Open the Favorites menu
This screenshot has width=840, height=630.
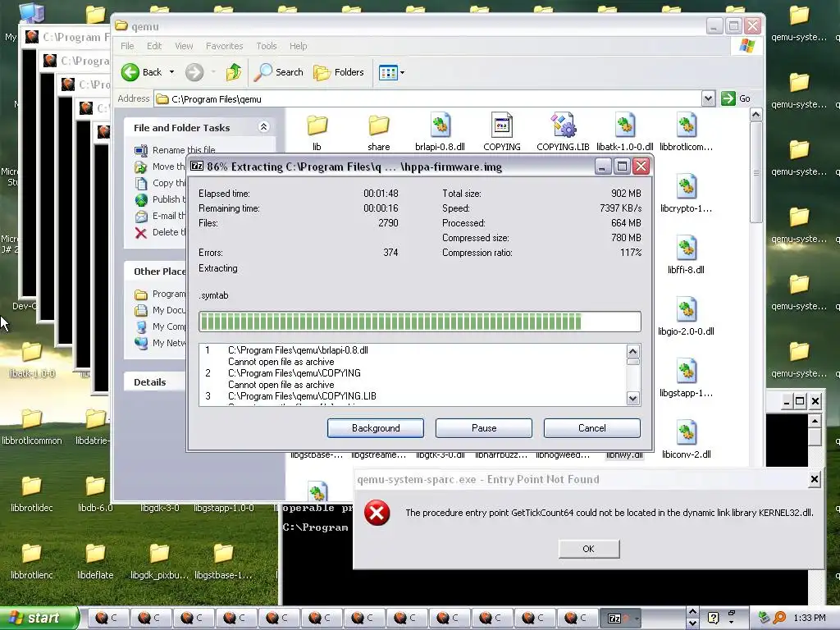(225, 46)
